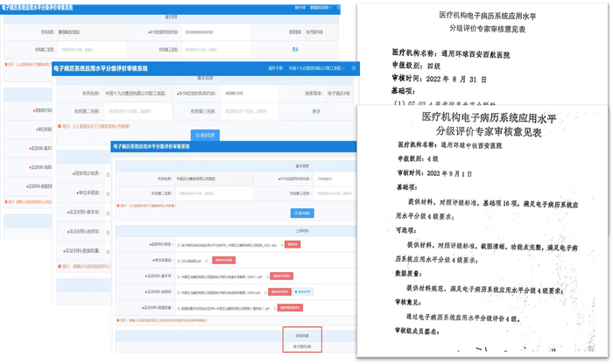
Task: Click 通用环球中铁西安医院 line in lower document
Action: (450, 145)
